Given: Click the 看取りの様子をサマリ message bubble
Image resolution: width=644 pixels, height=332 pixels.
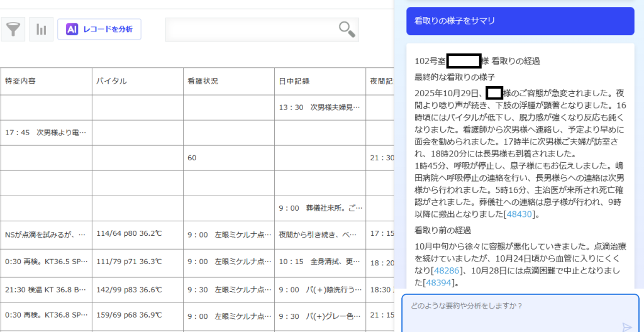Looking at the screenshot, I should tap(519, 21).
